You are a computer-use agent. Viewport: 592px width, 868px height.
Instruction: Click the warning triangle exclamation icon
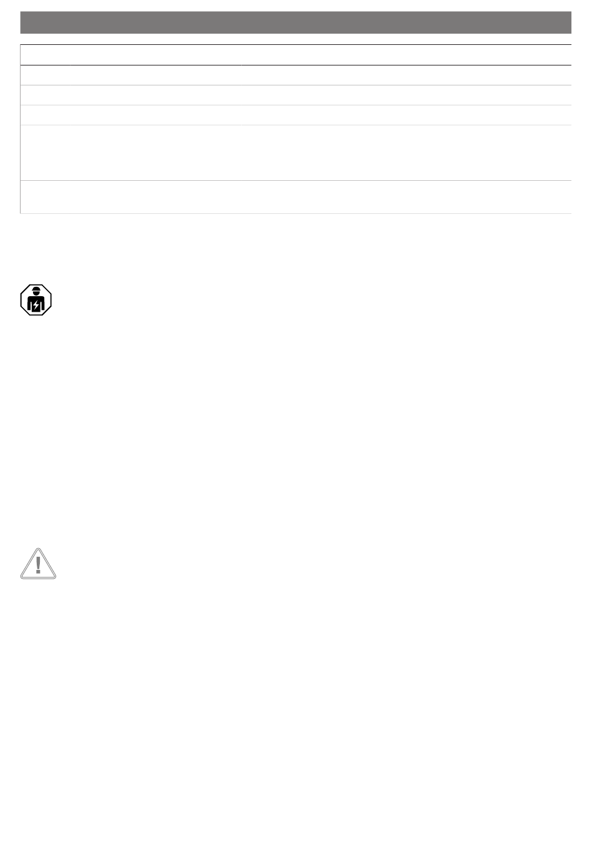click(38, 564)
